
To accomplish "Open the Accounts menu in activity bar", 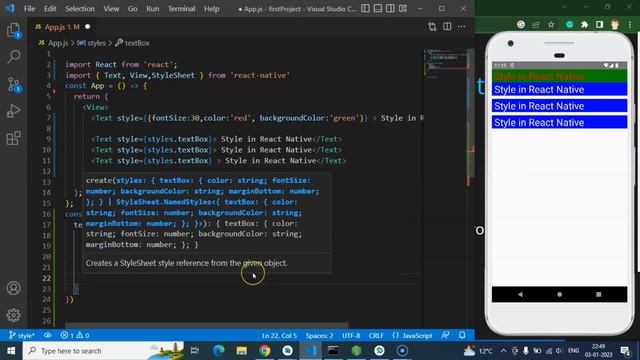I will [x=13, y=288].
